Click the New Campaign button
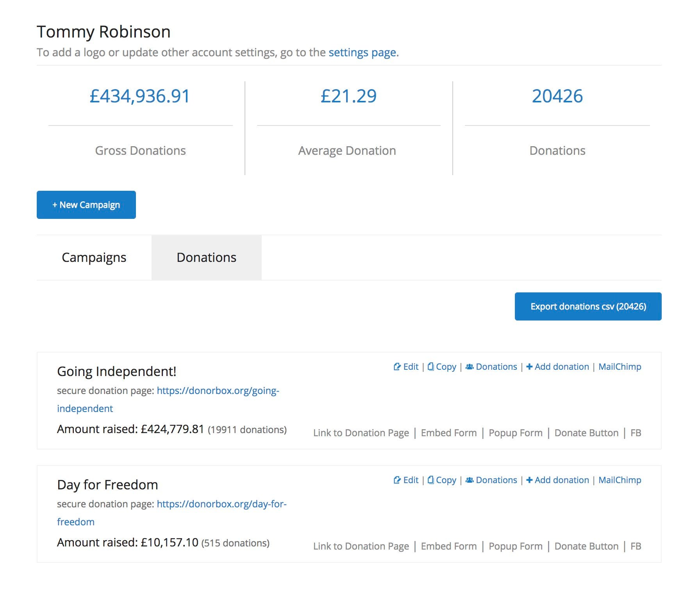The width and height of the screenshot is (700, 591). pyautogui.click(x=86, y=204)
